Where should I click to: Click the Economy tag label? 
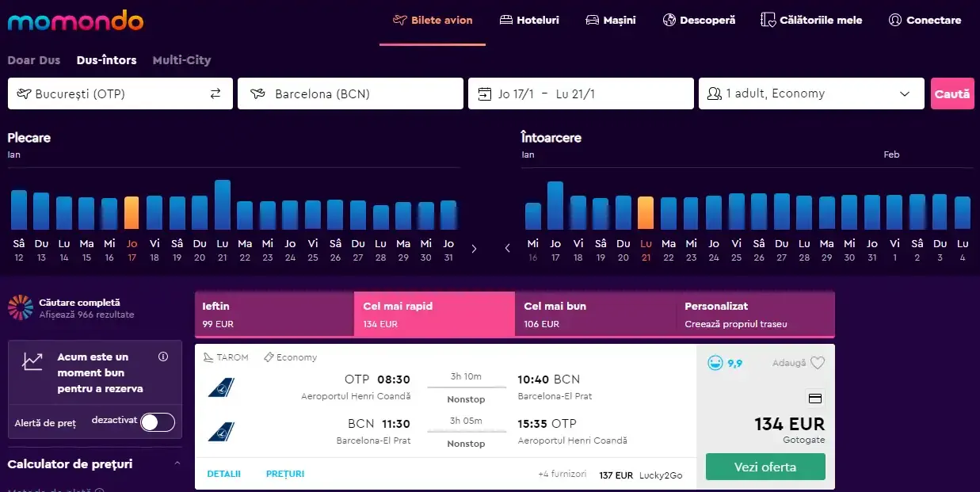pyautogui.click(x=290, y=357)
